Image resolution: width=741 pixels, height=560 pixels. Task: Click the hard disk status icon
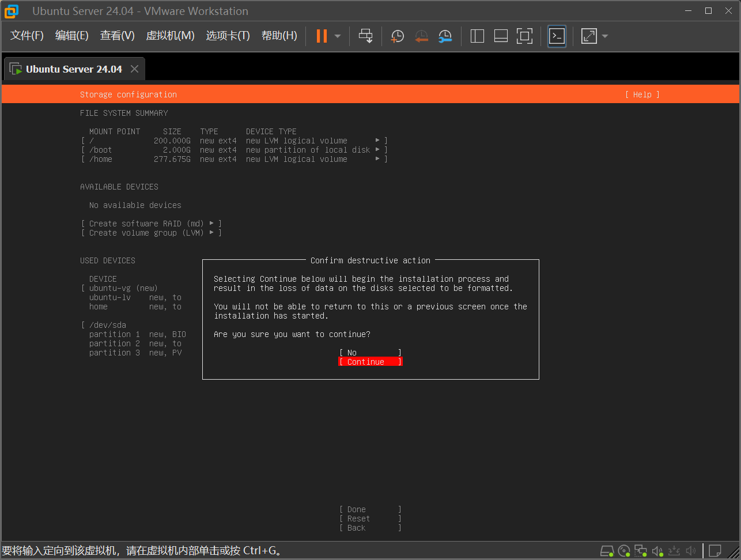click(607, 551)
